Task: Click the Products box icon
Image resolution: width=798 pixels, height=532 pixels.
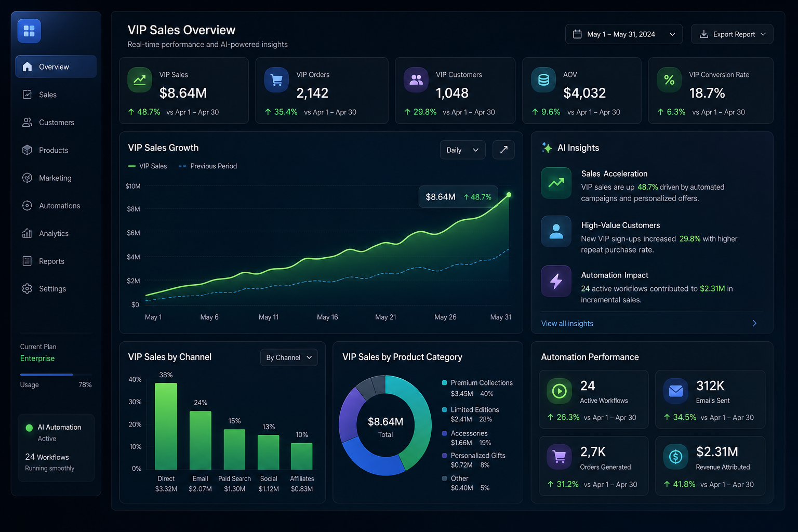Action: click(27, 150)
